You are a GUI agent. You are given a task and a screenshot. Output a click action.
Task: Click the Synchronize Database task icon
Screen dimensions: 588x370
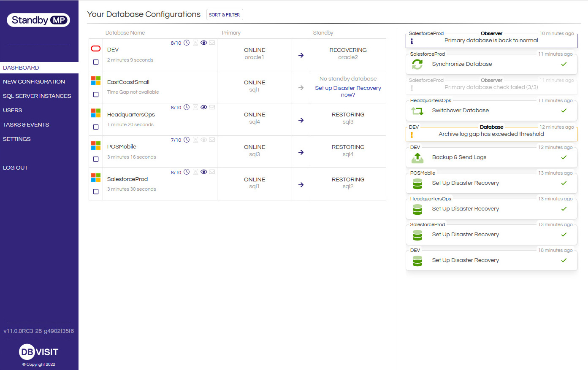[x=417, y=64]
